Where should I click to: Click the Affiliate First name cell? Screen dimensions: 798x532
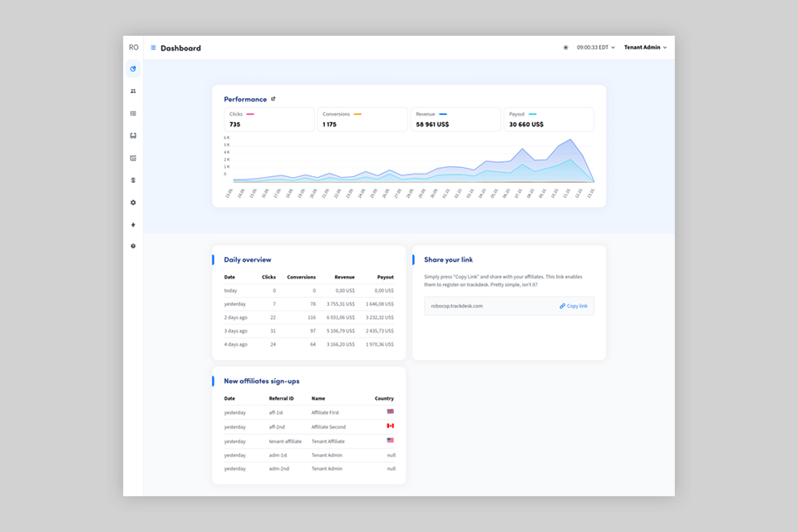point(325,412)
